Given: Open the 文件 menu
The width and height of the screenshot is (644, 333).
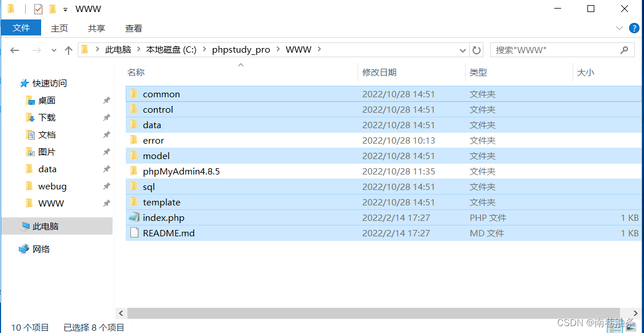Looking at the screenshot, I should pos(21,28).
